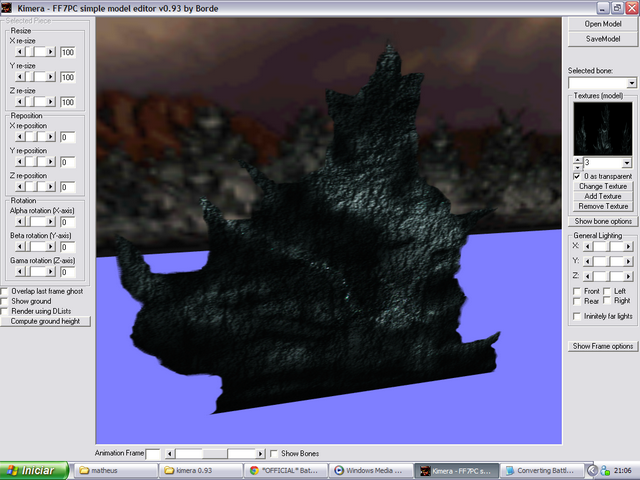Click left arrow of Animation Frame scrollbar

click(170, 453)
